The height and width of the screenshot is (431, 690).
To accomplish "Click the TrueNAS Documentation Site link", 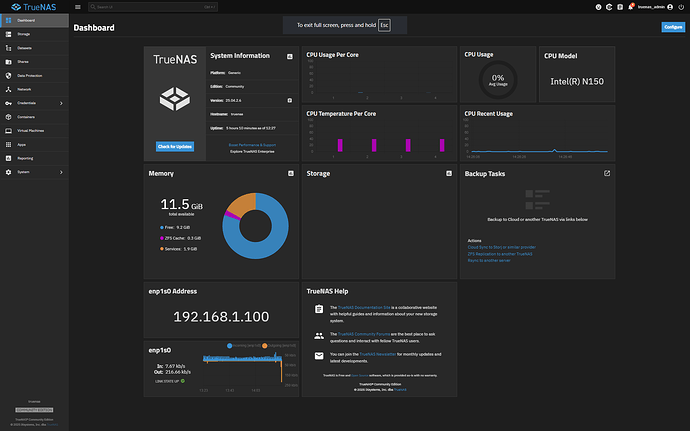I will point(364,308).
